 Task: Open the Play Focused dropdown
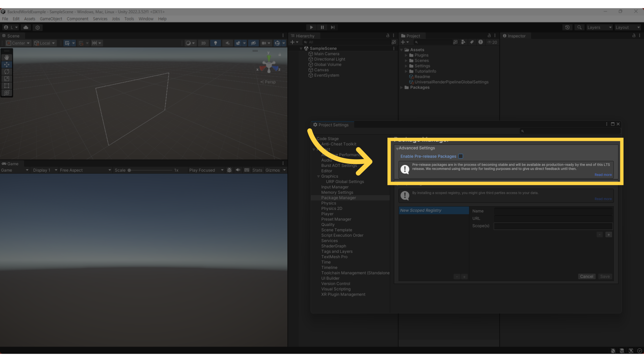(206, 170)
